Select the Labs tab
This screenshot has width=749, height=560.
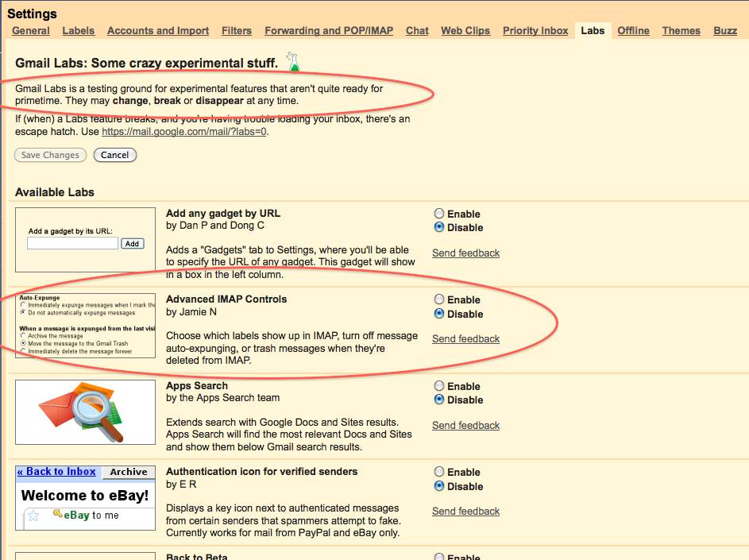[593, 30]
